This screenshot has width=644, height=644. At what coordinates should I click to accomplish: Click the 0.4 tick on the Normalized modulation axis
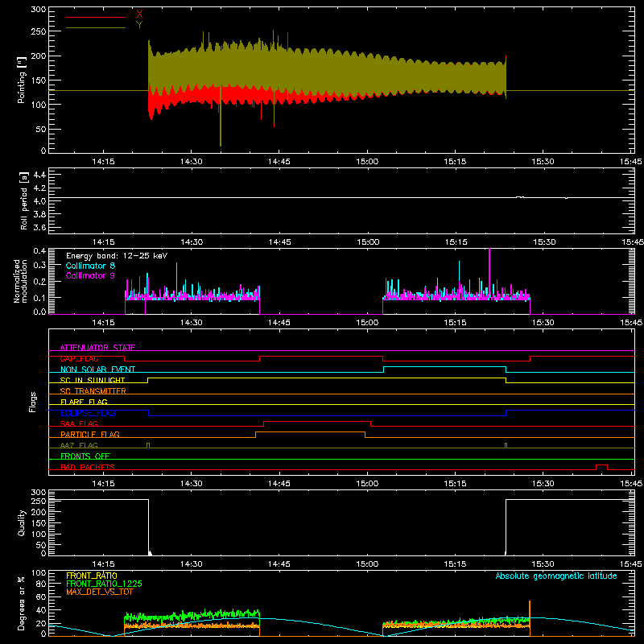[x=39, y=251]
